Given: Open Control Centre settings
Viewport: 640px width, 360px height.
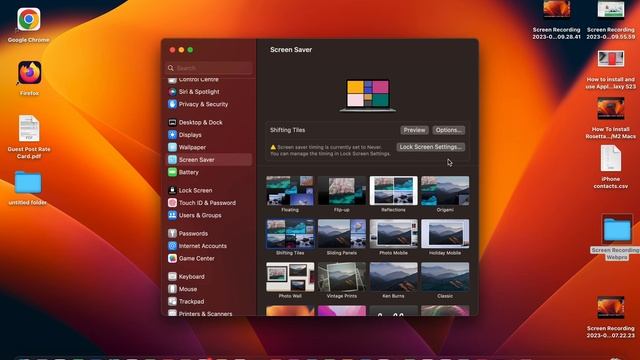Looking at the screenshot, I should tap(209, 80).
